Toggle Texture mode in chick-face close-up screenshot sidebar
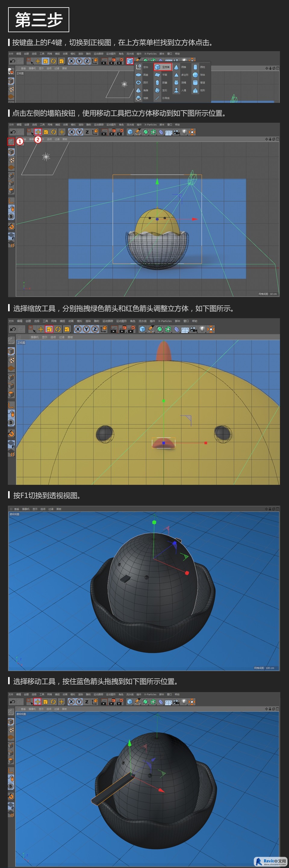289x868 pixels. pos(11,360)
